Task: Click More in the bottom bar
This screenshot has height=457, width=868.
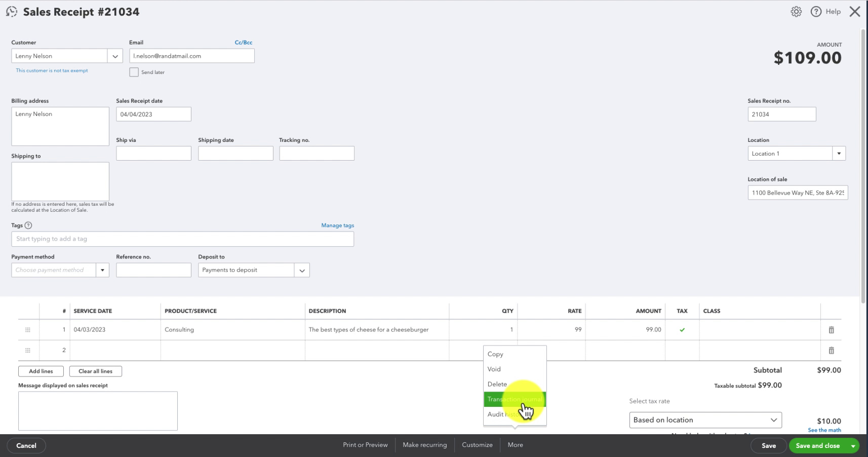Action: (x=515, y=445)
